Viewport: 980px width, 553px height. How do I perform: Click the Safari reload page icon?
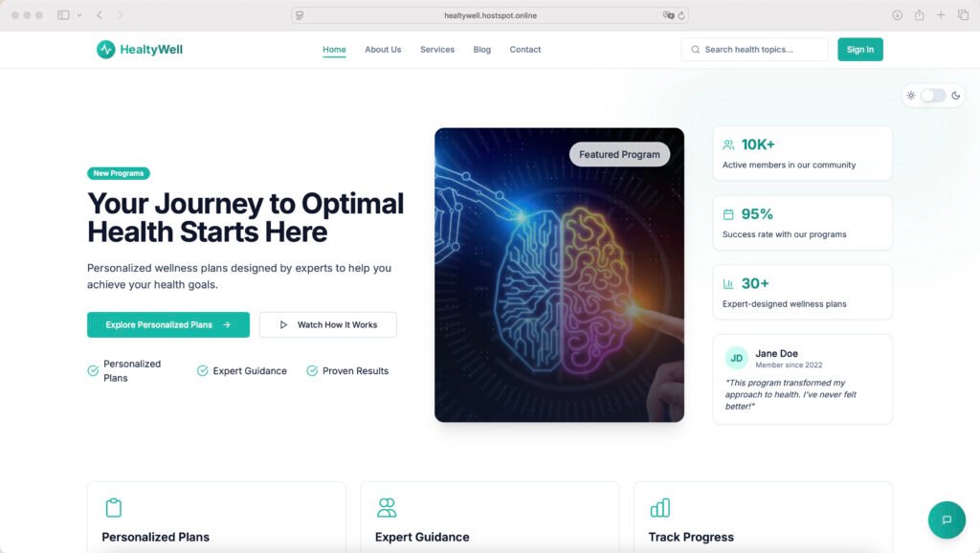[681, 15]
